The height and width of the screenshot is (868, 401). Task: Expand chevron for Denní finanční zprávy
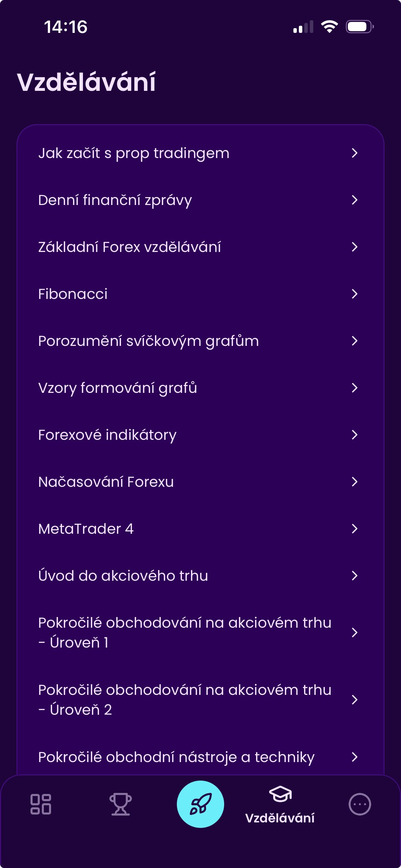(355, 200)
